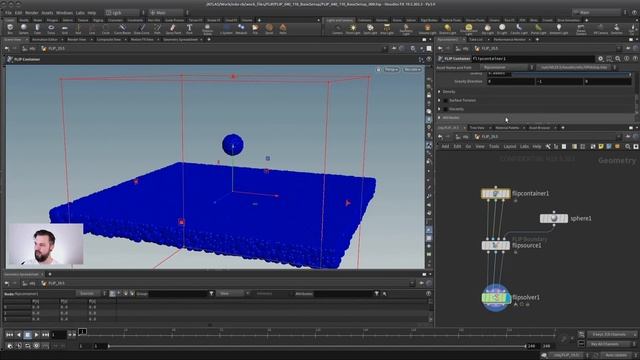Select the Font shelf tool
640x360 pixels.
pyautogui.click(x=189, y=29)
